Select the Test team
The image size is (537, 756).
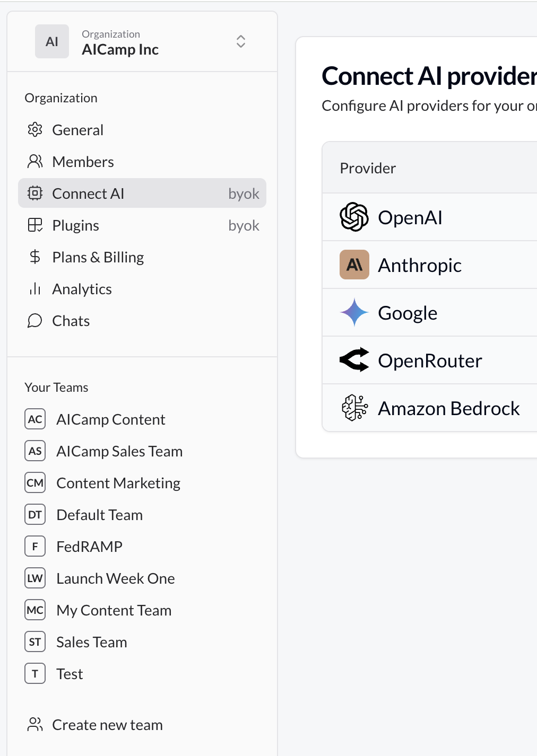(x=142, y=674)
